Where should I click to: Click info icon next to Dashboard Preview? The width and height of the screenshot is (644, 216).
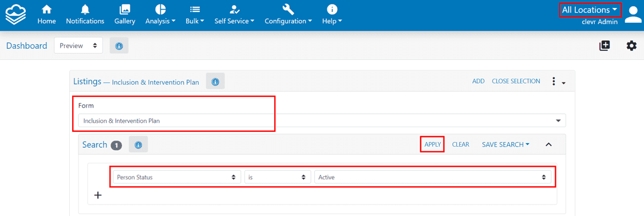(x=119, y=46)
